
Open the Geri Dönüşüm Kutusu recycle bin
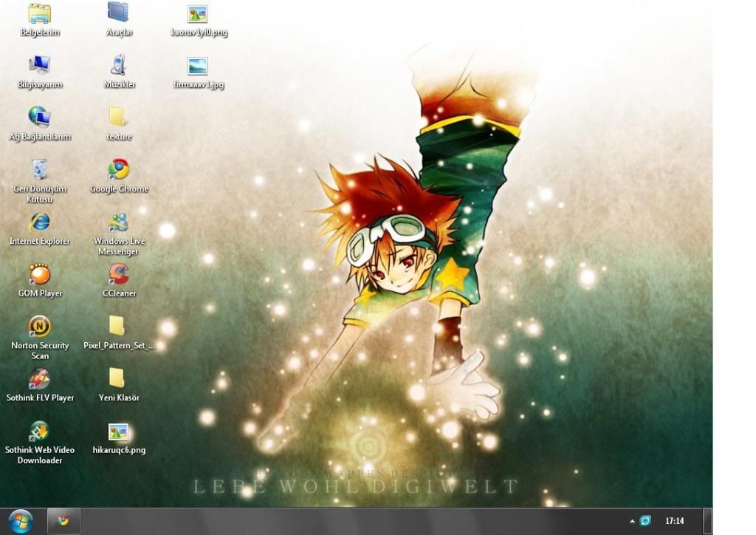point(40,169)
